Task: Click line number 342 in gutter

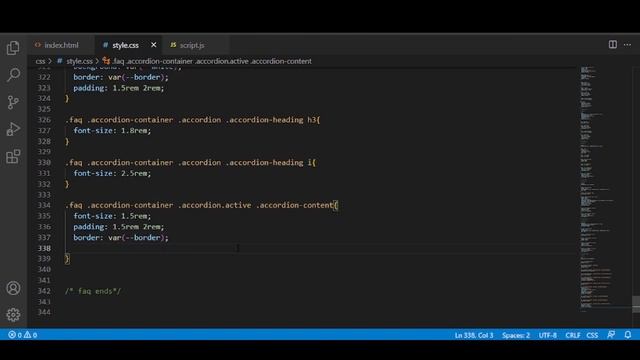Action: [44, 291]
